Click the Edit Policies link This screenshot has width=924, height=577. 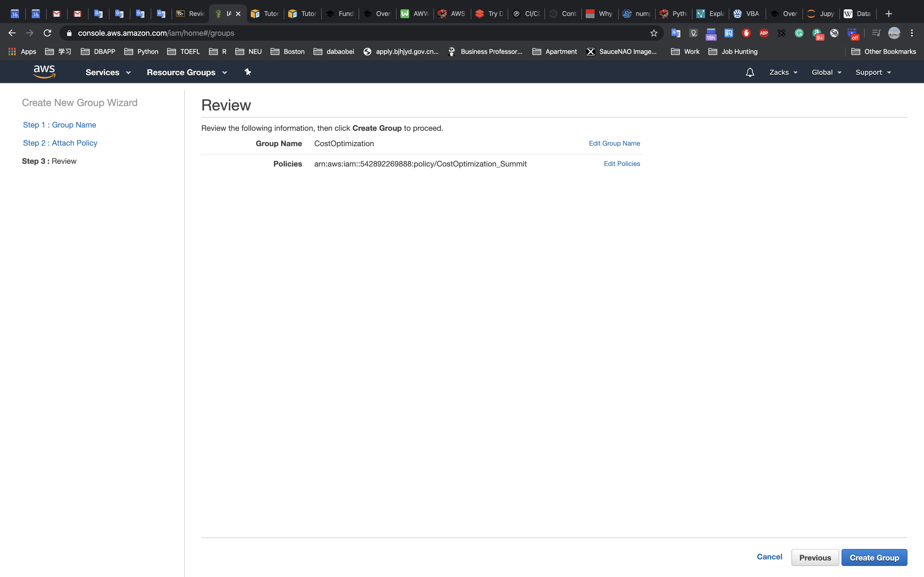pos(621,164)
